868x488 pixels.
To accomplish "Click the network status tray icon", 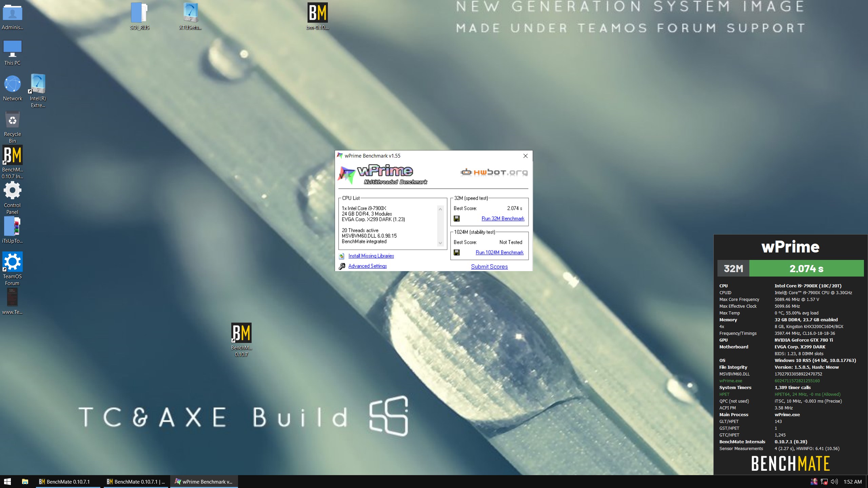I will pyautogui.click(x=824, y=482).
